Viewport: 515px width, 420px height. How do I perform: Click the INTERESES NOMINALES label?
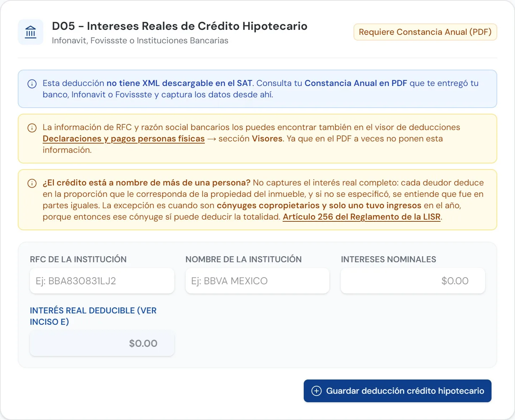(388, 259)
